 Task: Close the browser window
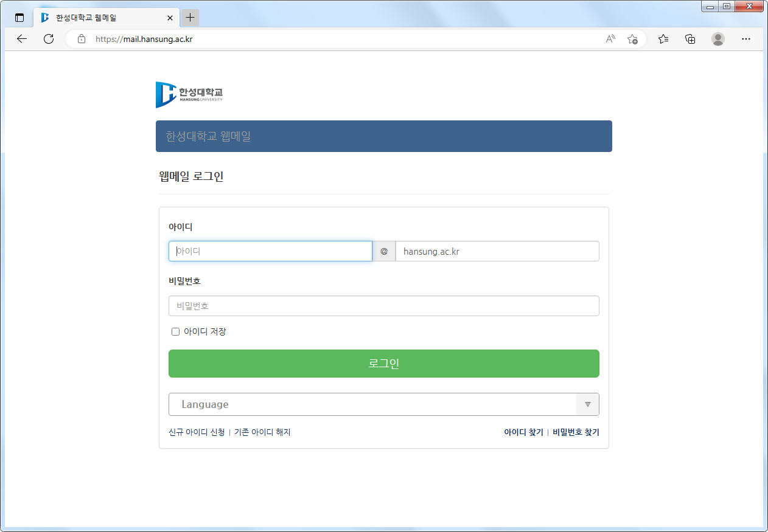749,6
